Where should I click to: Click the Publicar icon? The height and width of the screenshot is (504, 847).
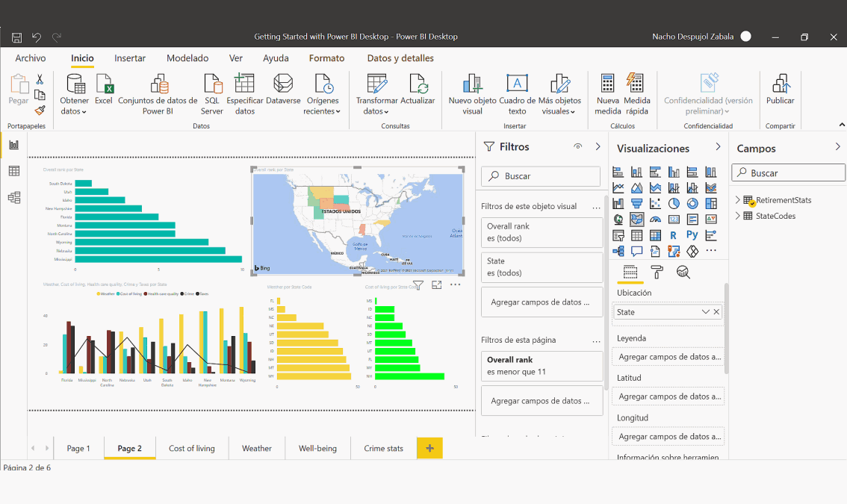(x=781, y=84)
